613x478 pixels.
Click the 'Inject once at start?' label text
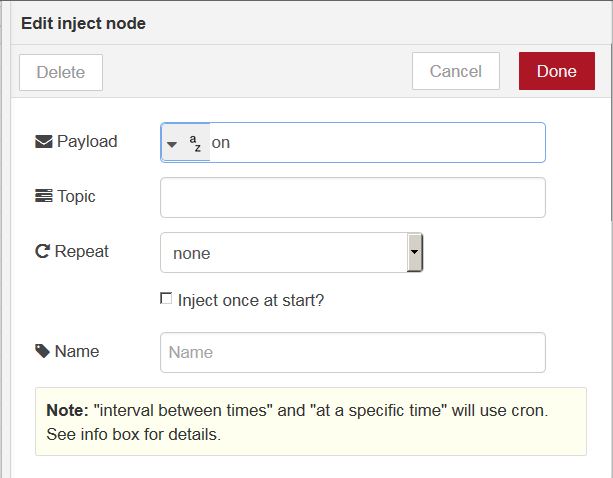coord(251,299)
